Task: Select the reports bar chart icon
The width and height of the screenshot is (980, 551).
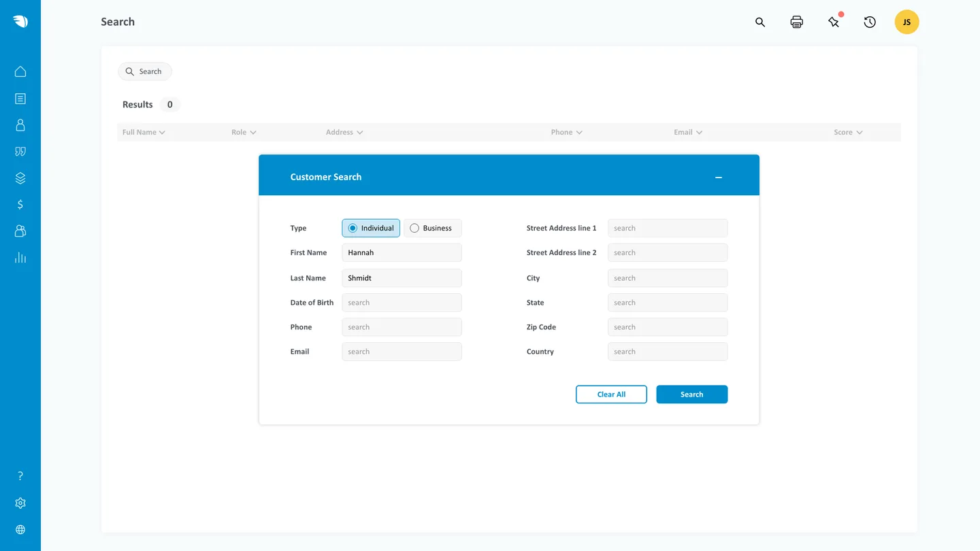Action: point(20,257)
